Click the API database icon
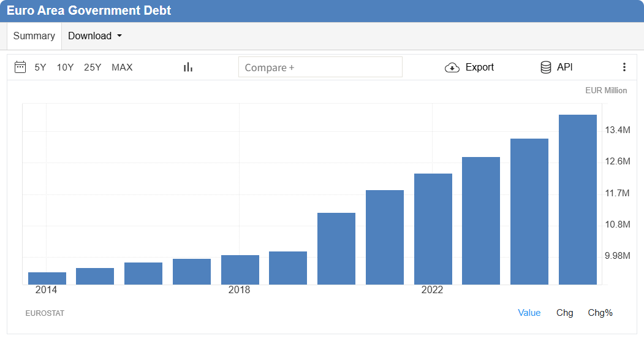Image resolution: width=644 pixels, height=341 pixels. (x=546, y=67)
